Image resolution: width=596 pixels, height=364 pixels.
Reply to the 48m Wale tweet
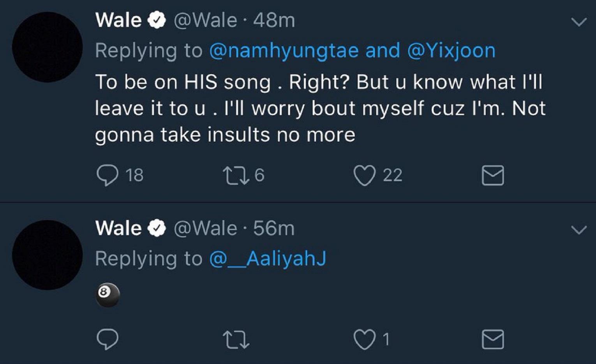coord(108,175)
